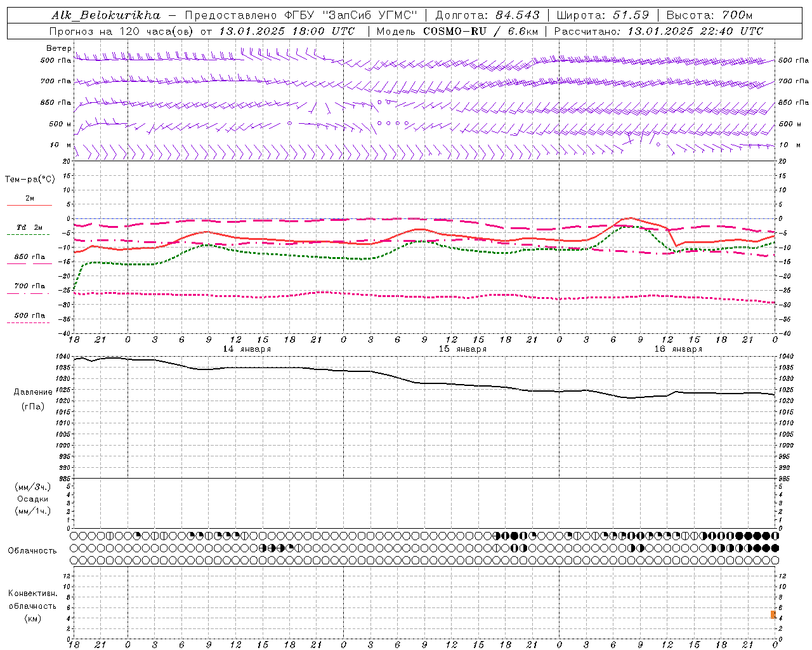
Task: Click the '15 января' date label
Action: click(x=462, y=349)
